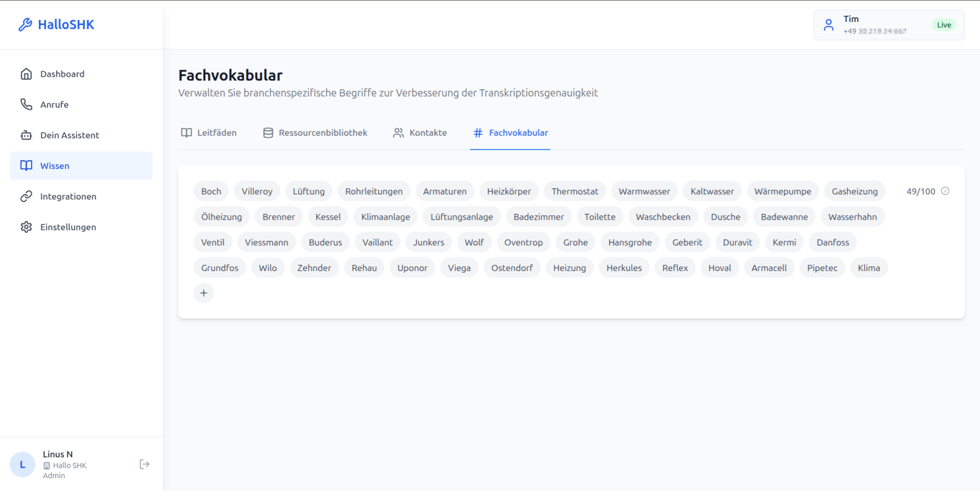
Task: Click the Dashboard home icon
Action: tap(26, 74)
